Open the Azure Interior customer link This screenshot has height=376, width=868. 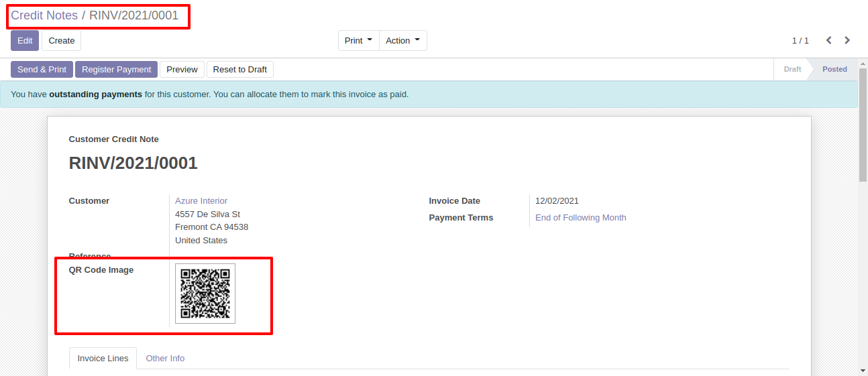tap(201, 201)
